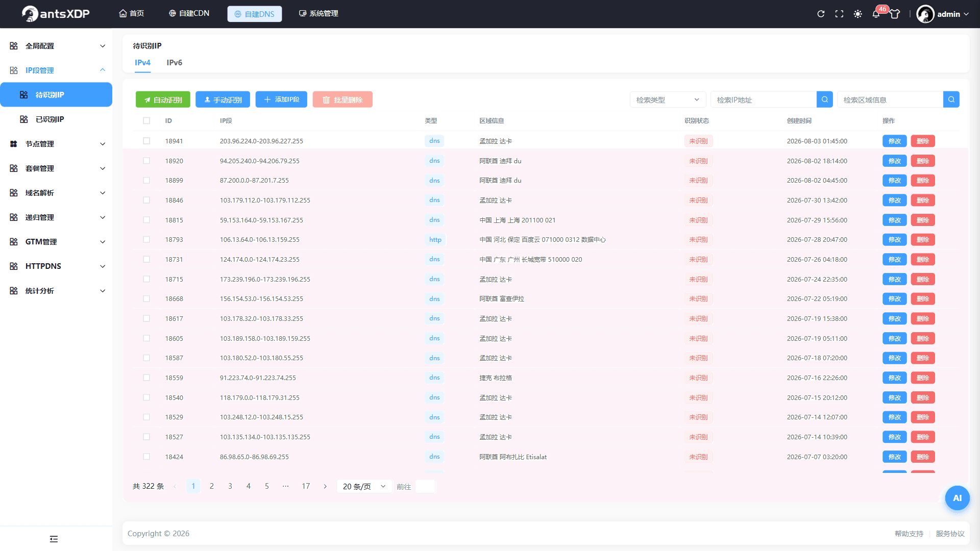The width and height of the screenshot is (980, 551).
Task: Click the 前往 page jump input box
Action: (425, 486)
